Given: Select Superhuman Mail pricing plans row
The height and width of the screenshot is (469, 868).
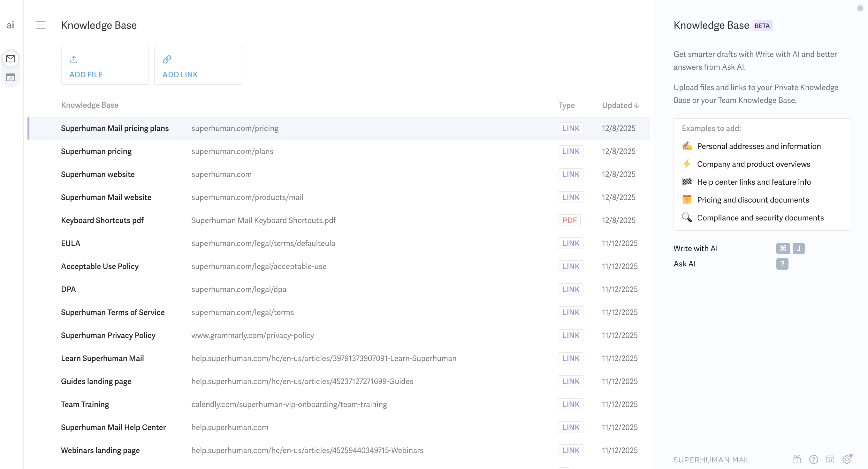Looking at the screenshot, I should tap(338, 128).
